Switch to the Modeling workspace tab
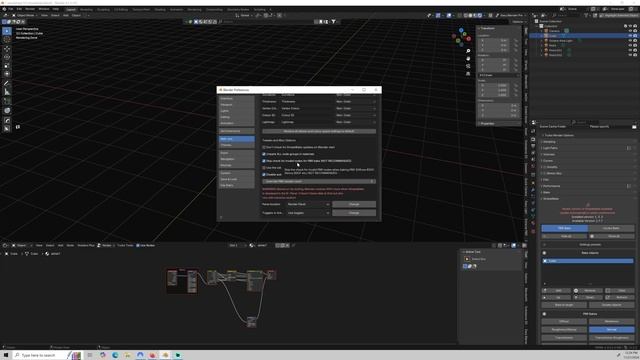Viewport: 640px width, 360px height. click(x=86, y=9)
